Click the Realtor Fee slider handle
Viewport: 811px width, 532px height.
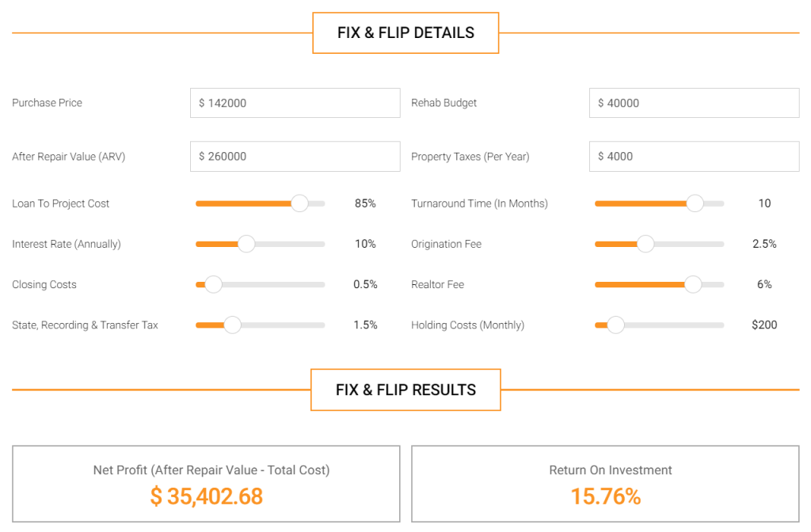(x=692, y=284)
